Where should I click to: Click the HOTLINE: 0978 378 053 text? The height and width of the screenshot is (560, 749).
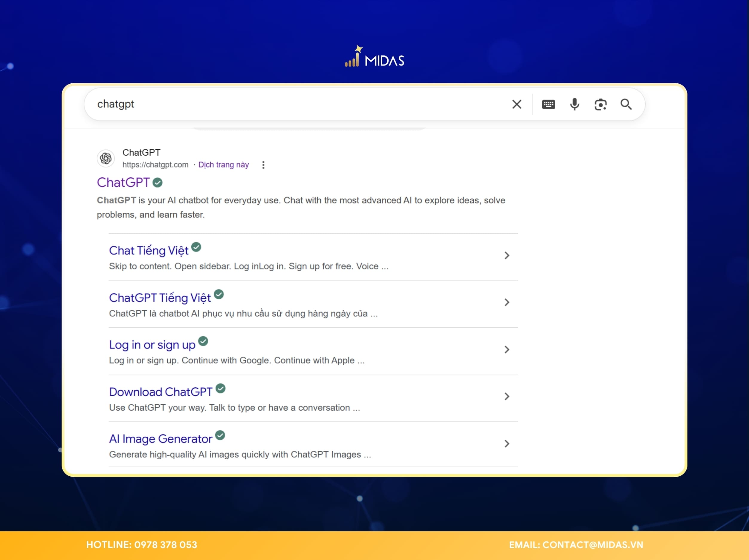coord(142,545)
